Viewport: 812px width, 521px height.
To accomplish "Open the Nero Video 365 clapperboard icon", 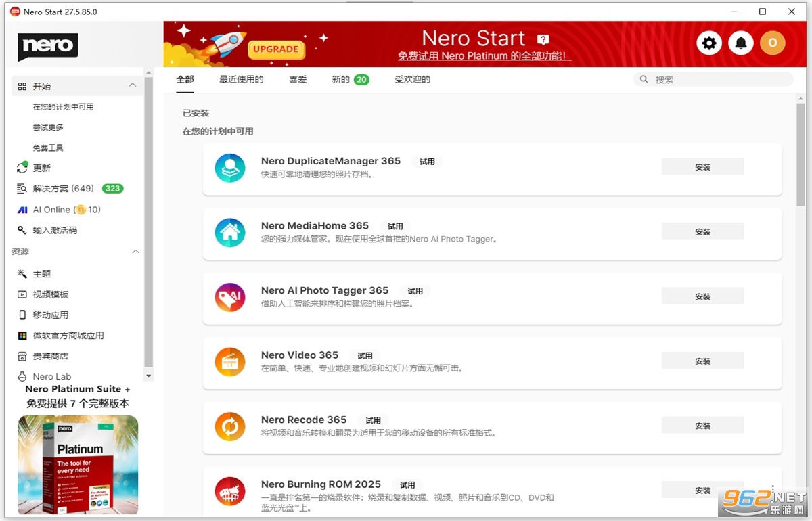I will tap(230, 362).
